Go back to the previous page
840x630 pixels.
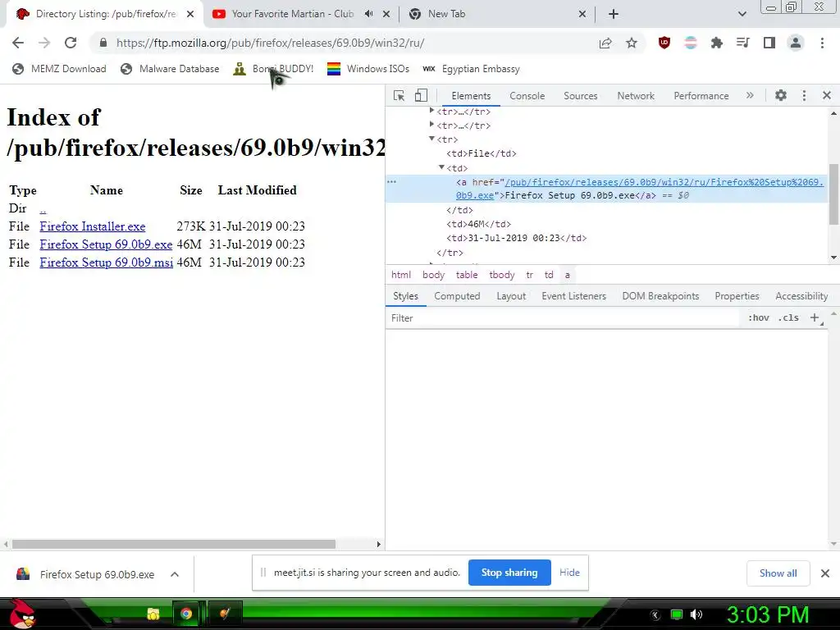[x=18, y=43]
